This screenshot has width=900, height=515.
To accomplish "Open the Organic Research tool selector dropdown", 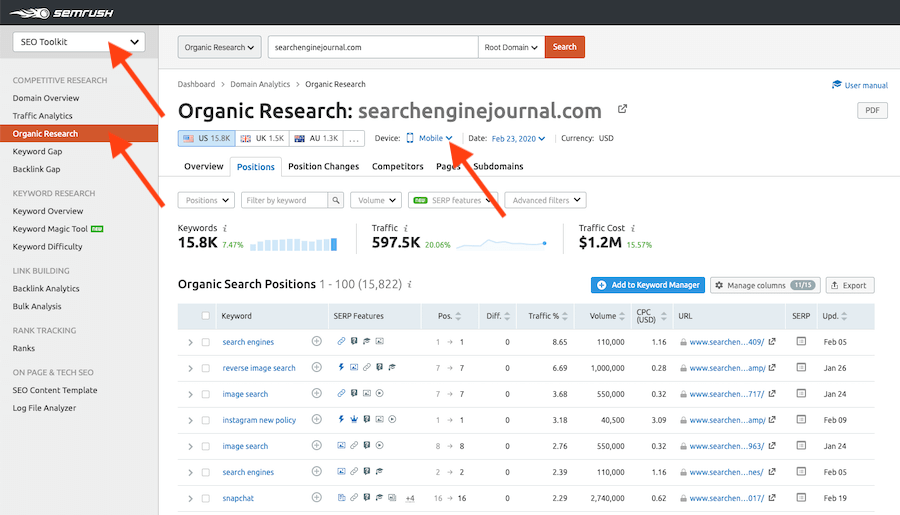I will (x=219, y=47).
